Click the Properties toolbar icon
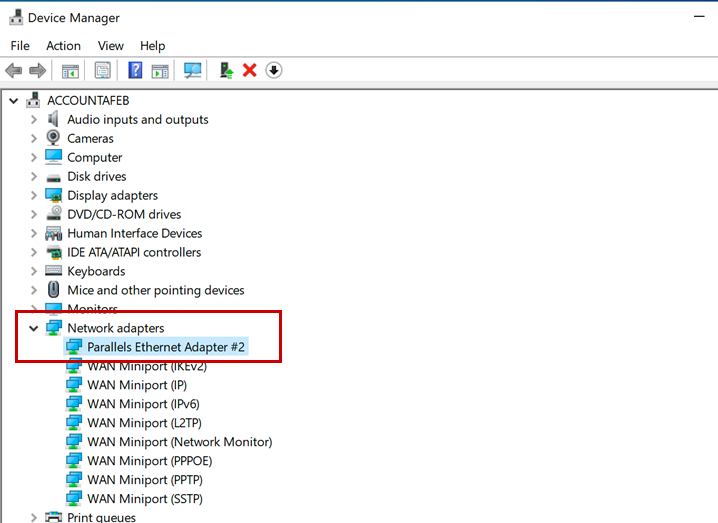Viewport: 718px width, 523px height. pos(102,70)
